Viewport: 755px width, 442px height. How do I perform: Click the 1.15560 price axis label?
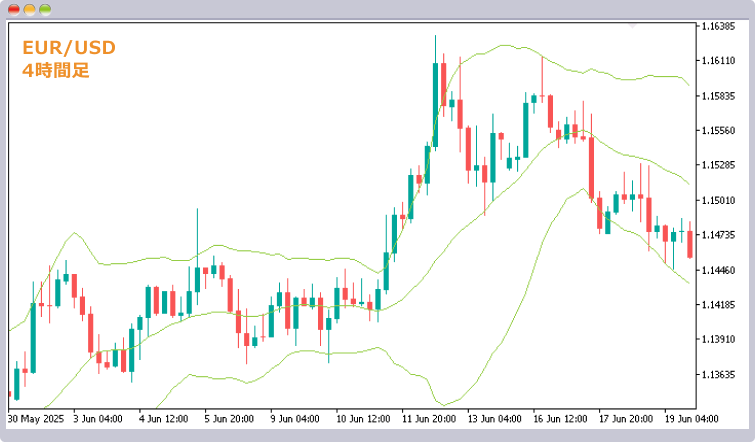[x=718, y=131]
